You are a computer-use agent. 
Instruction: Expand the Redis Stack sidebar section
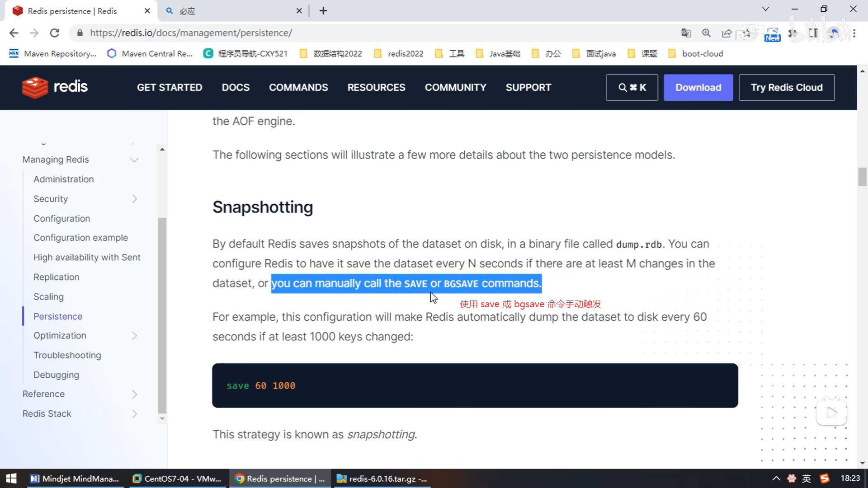pyautogui.click(x=134, y=414)
